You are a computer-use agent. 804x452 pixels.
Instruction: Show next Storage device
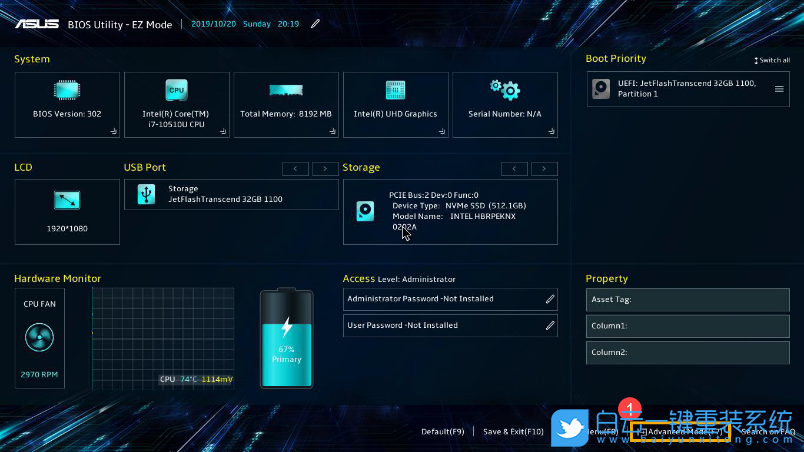point(544,169)
